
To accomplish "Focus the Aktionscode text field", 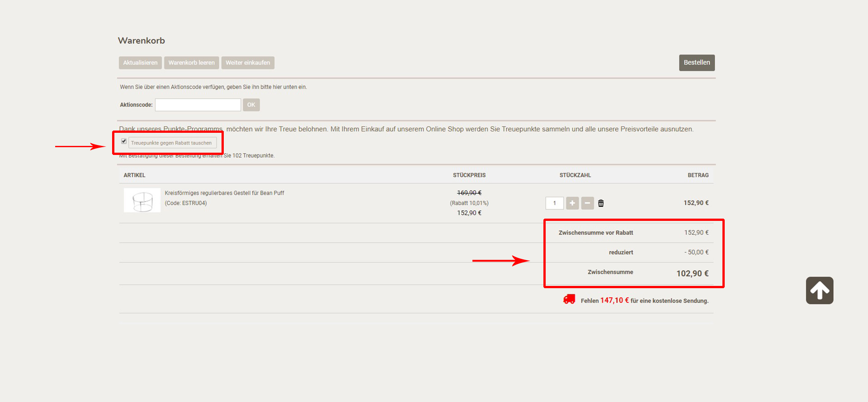I will [198, 105].
